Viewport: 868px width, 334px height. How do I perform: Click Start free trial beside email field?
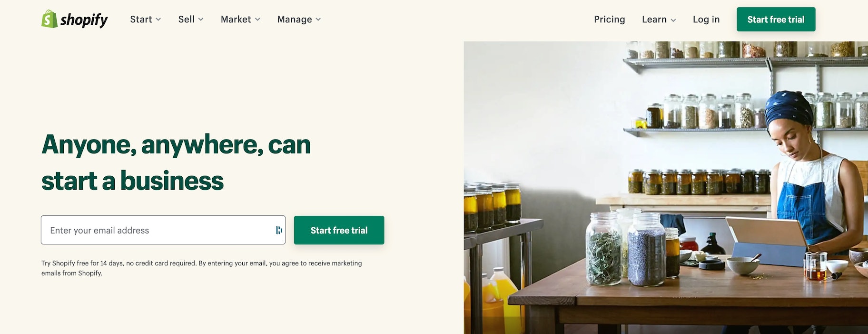pos(339,230)
